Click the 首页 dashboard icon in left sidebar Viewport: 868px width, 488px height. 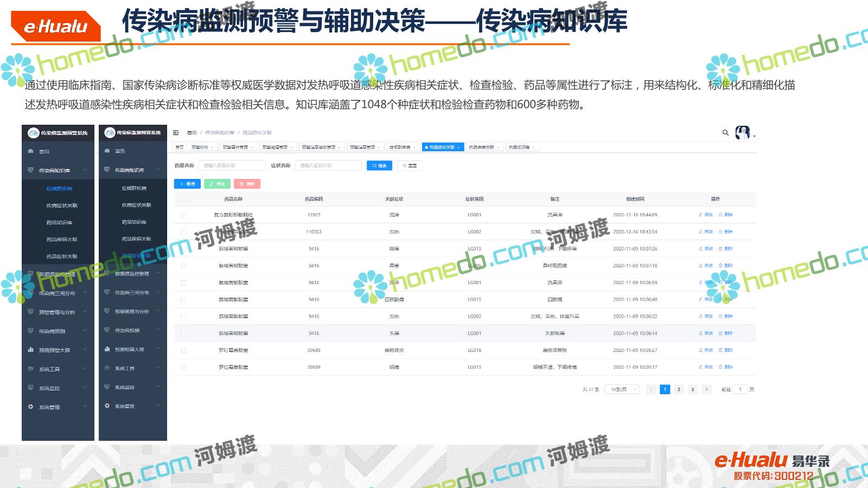(31, 151)
